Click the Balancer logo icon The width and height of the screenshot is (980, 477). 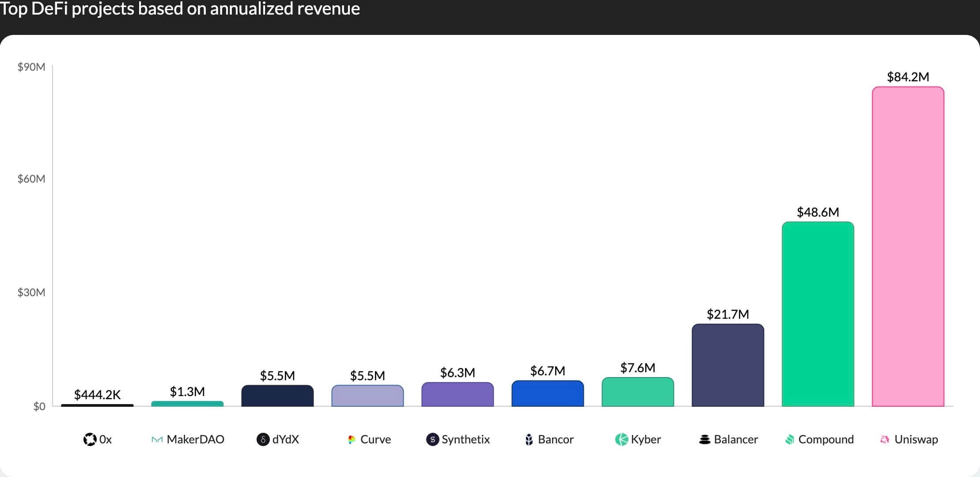705,439
